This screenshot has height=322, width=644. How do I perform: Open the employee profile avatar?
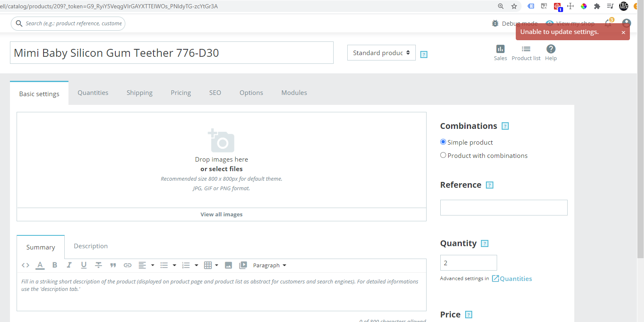click(627, 23)
